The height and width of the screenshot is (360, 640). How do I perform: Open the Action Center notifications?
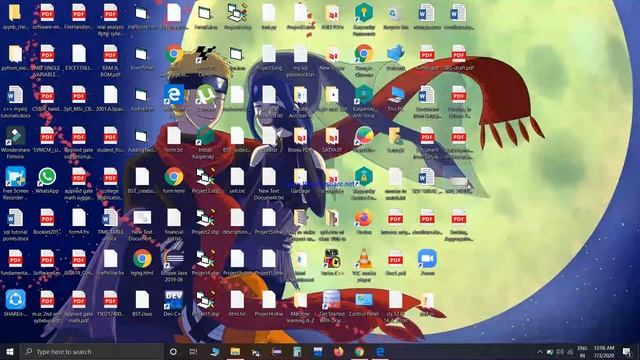click(x=627, y=351)
